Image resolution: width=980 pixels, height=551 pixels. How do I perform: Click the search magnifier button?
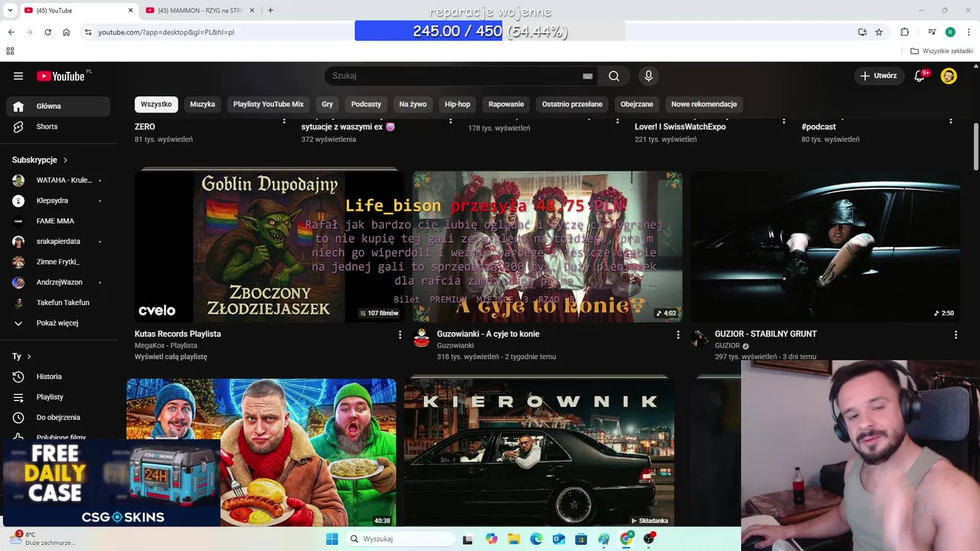click(x=614, y=76)
